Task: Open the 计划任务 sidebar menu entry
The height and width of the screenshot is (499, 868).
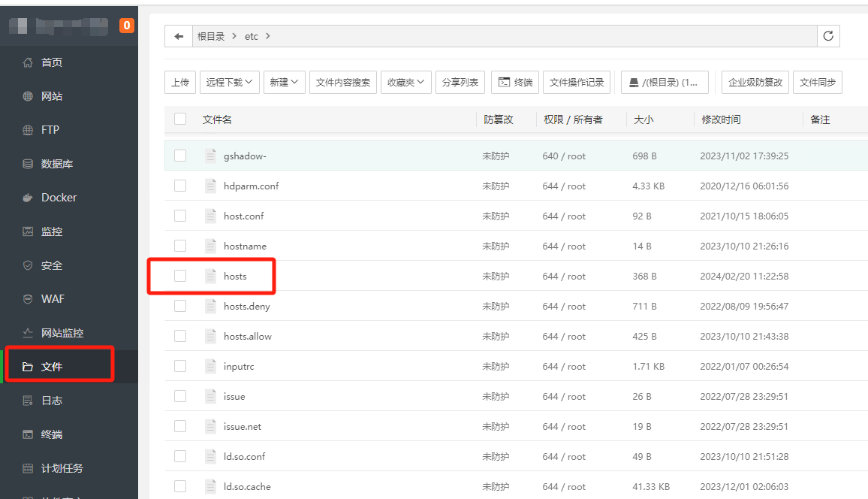Action: pyautogui.click(x=28, y=467)
